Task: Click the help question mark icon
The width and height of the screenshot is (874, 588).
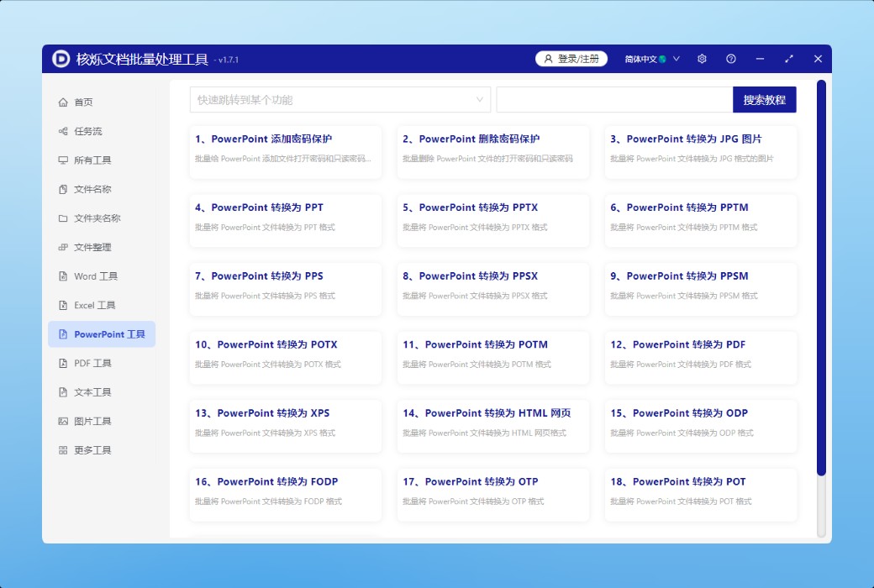Action: [731, 59]
